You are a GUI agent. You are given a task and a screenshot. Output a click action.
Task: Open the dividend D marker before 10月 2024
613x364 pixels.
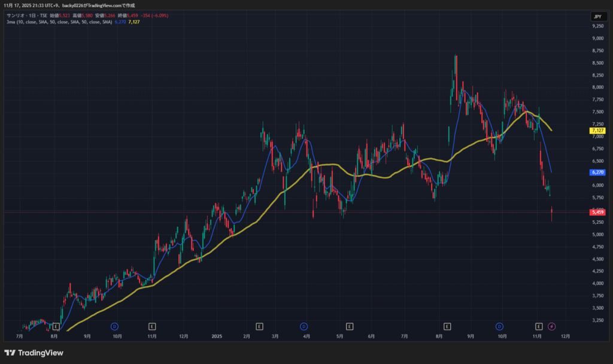[114, 326]
